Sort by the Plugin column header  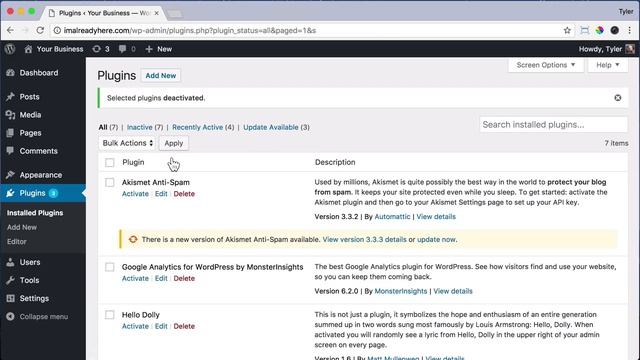tap(133, 162)
